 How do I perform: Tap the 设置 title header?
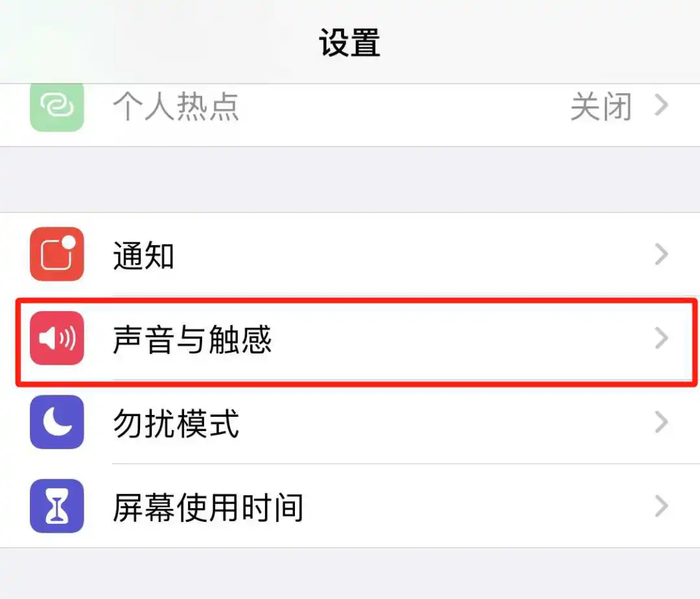(x=349, y=42)
